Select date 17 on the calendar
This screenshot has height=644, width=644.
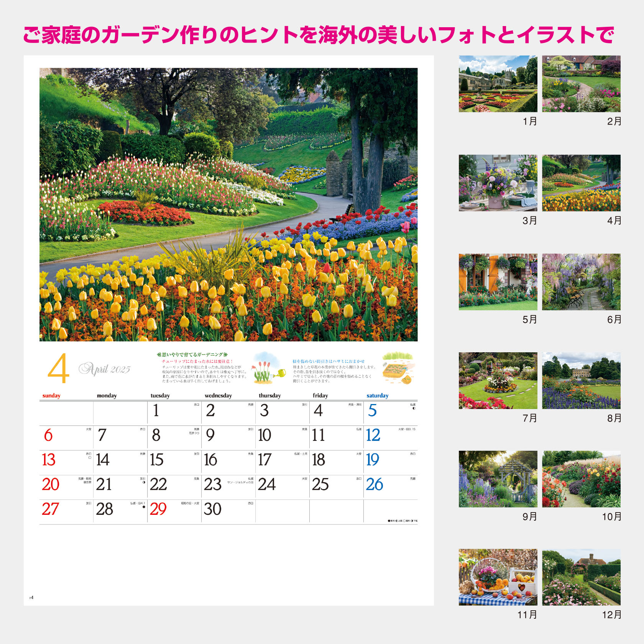click(x=264, y=460)
